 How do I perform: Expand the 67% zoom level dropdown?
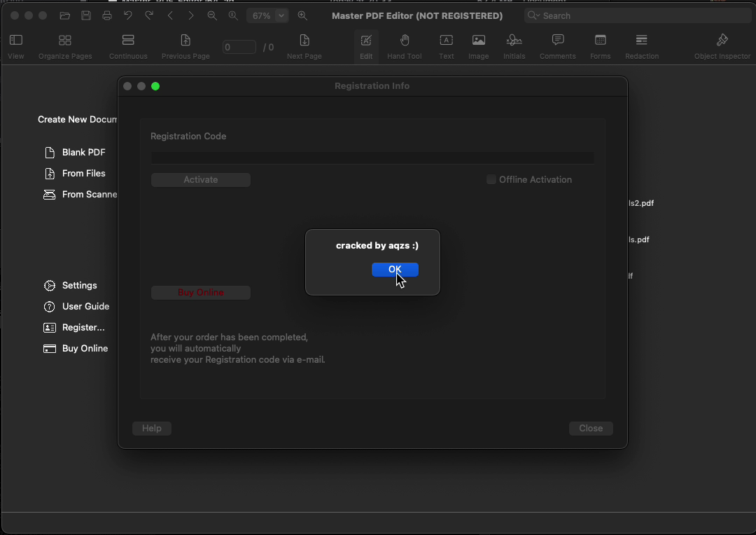click(281, 15)
